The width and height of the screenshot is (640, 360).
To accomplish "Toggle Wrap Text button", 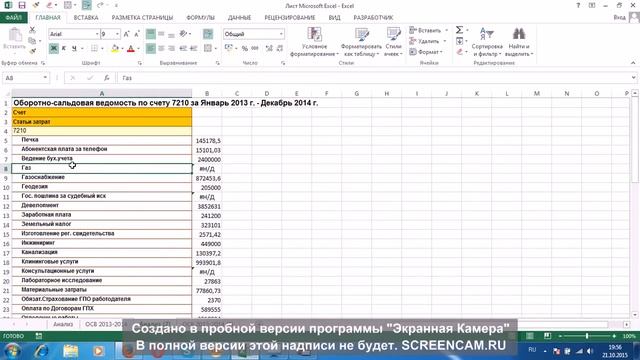I will click(208, 34).
